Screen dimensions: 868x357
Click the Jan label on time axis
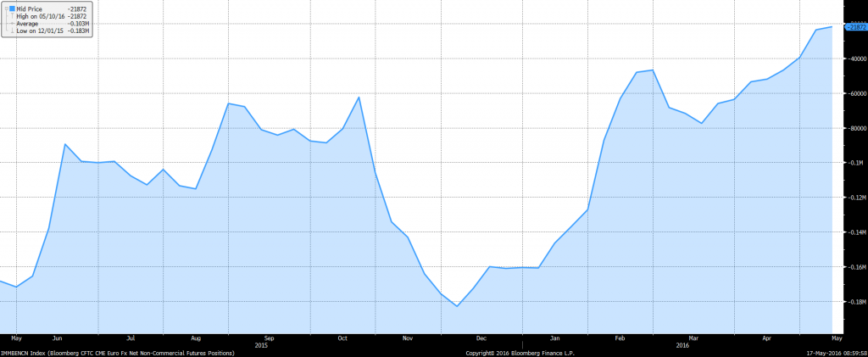pyautogui.click(x=554, y=337)
